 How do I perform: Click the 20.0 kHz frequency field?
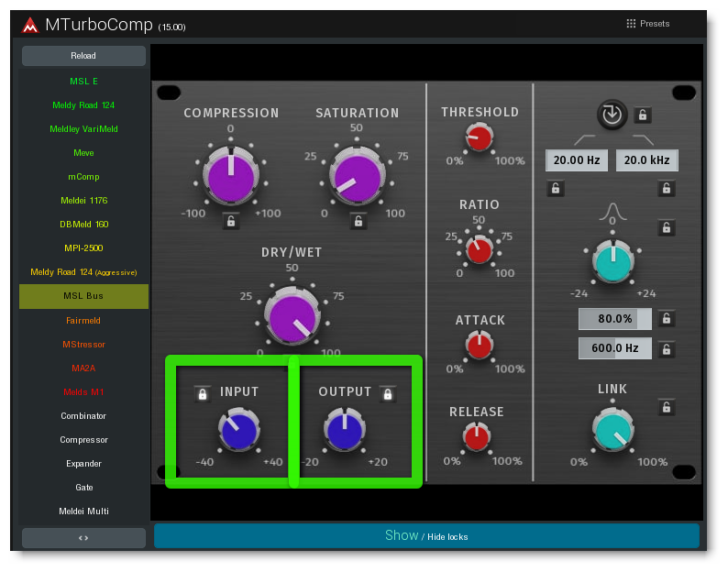point(646,160)
